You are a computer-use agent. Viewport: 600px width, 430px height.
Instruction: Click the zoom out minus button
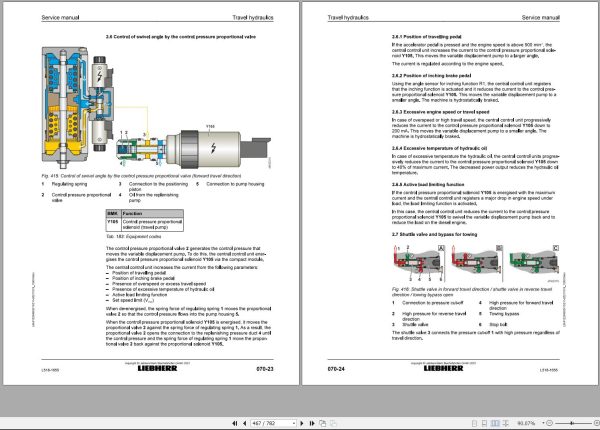coord(549,423)
